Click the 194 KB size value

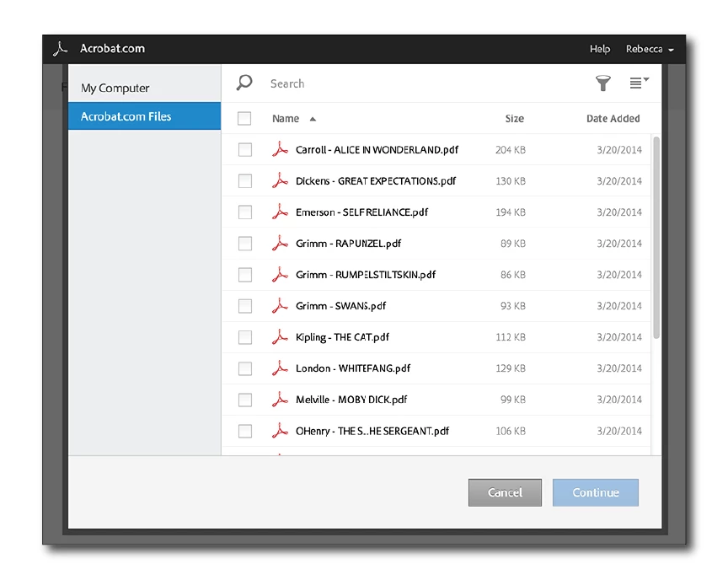pos(511,212)
